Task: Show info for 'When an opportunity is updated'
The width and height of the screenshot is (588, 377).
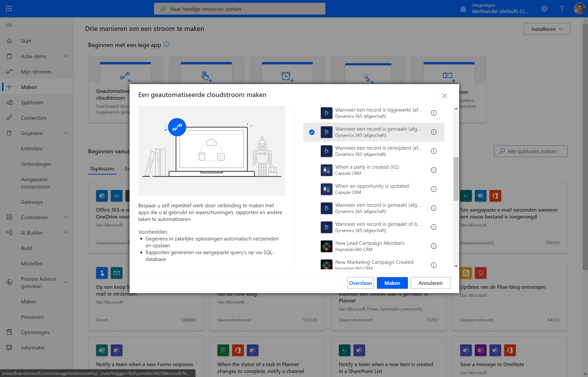Action: (434, 189)
